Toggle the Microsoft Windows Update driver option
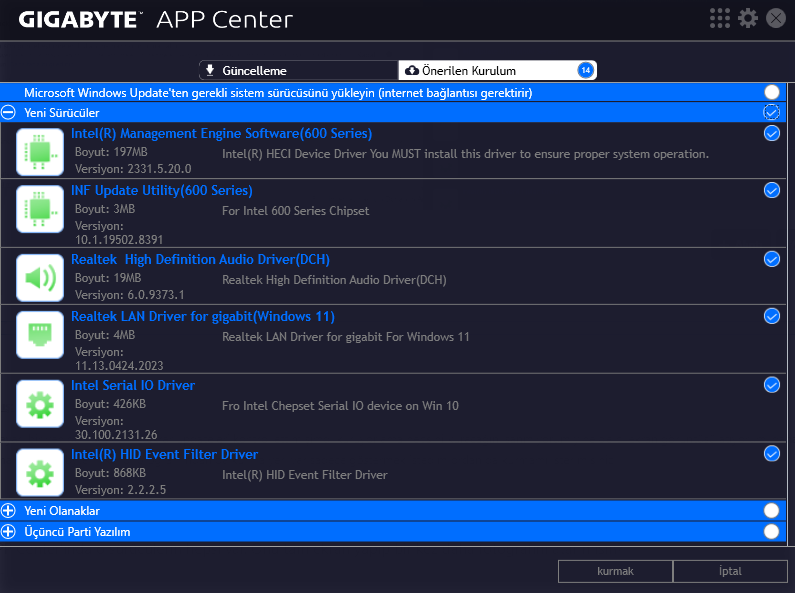Image resolution: width=795 pixels, height=593 pixels. [771, 92]
